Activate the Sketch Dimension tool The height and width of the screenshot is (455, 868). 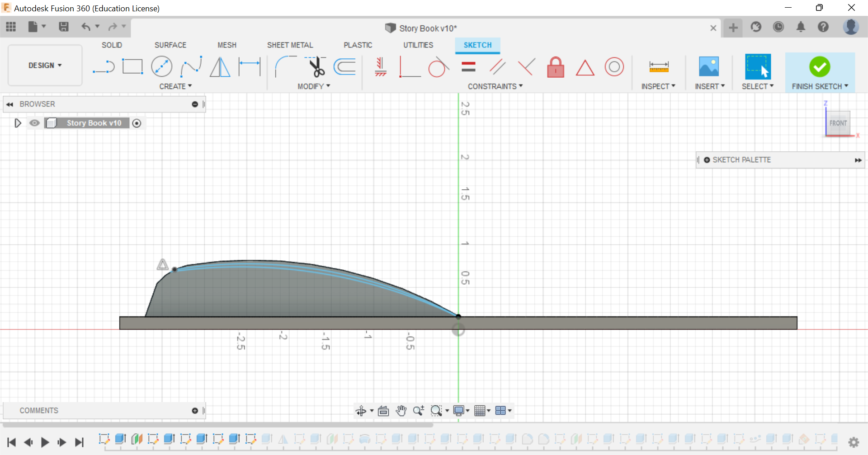(250, 67)
